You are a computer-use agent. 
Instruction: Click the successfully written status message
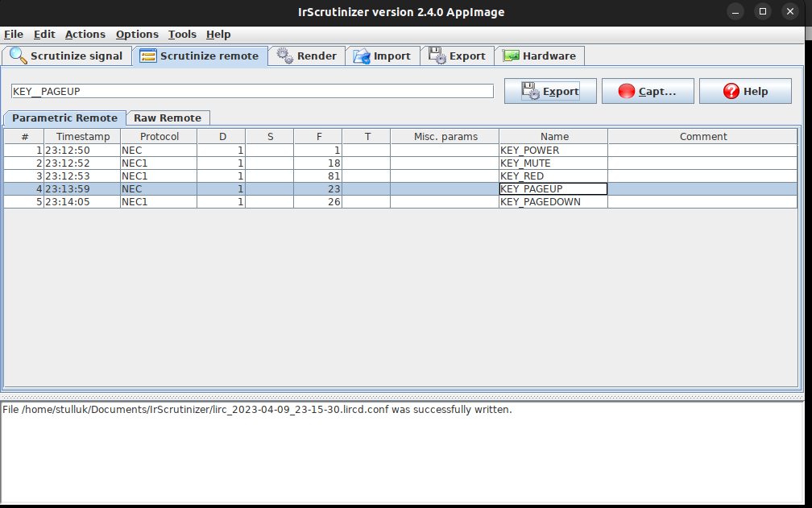[x=258, y=410]
